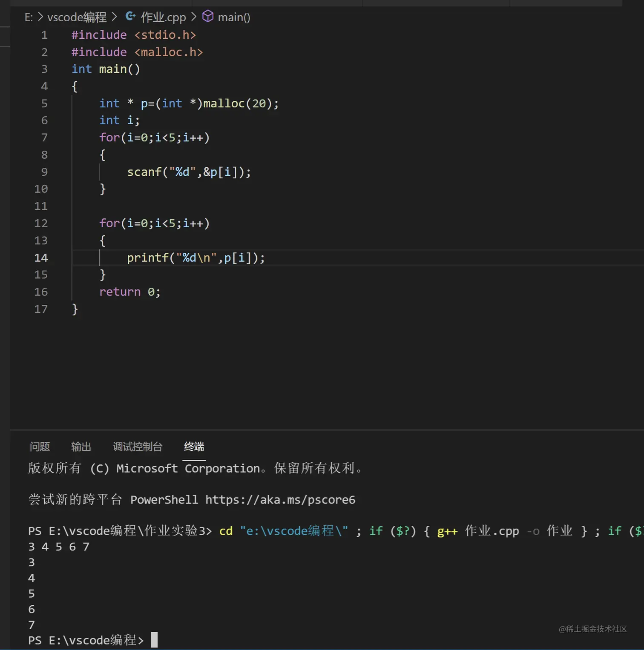Place cursor on #include <malloc.h> line
Screen dimensions: 644x650
137,52
